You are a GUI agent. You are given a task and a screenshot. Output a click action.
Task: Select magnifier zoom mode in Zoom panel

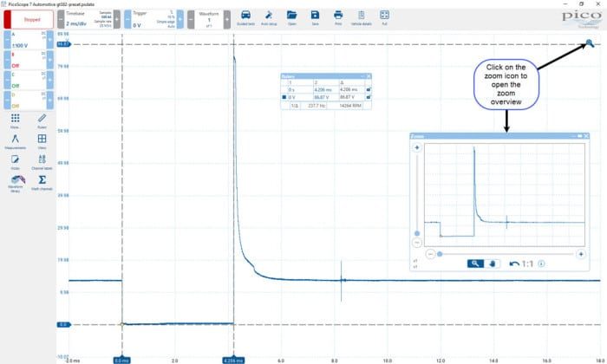[475, 263]
